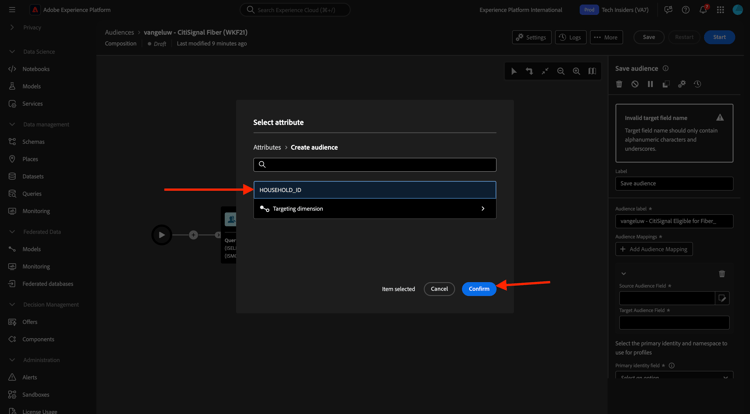Open the help question mark icon
The height and width of the screenshot is (414, 750).
coord(685,10)
